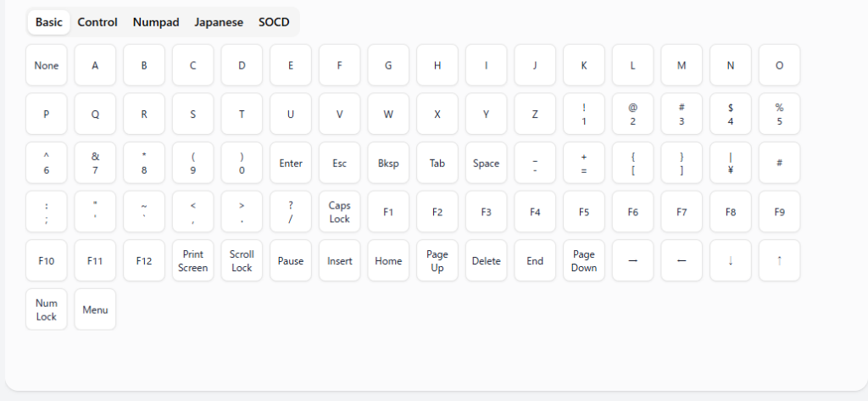The width and height of the screenshot is (868, 401).
Task: Select the Esc key
Action: click(340, 164)
